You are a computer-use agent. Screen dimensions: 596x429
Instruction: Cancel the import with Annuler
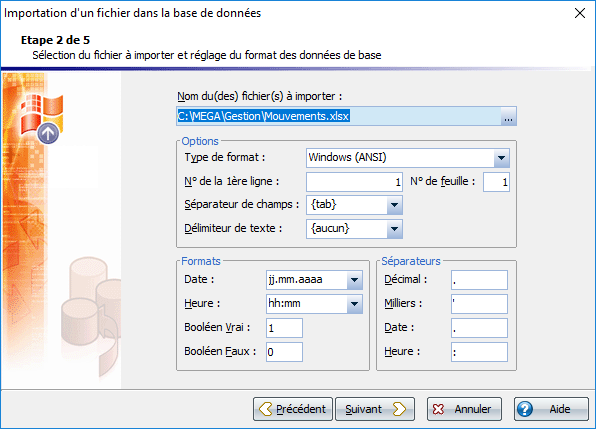(x=464, y=409)
